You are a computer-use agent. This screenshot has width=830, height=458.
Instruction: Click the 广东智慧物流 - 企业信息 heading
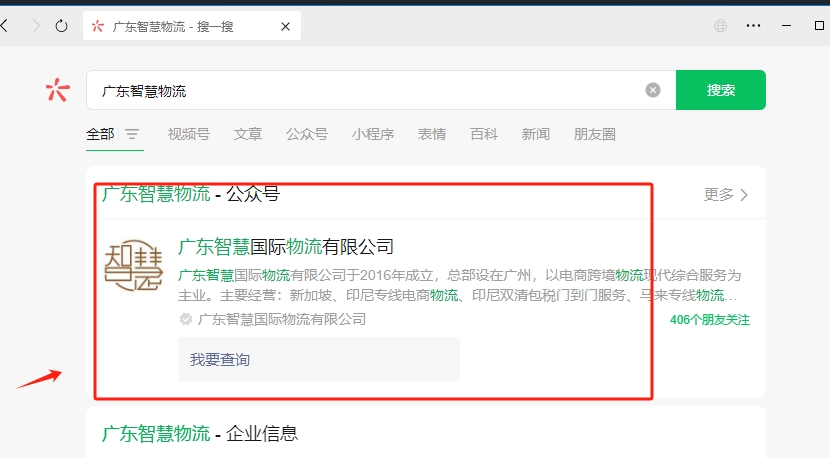point(200,434)
